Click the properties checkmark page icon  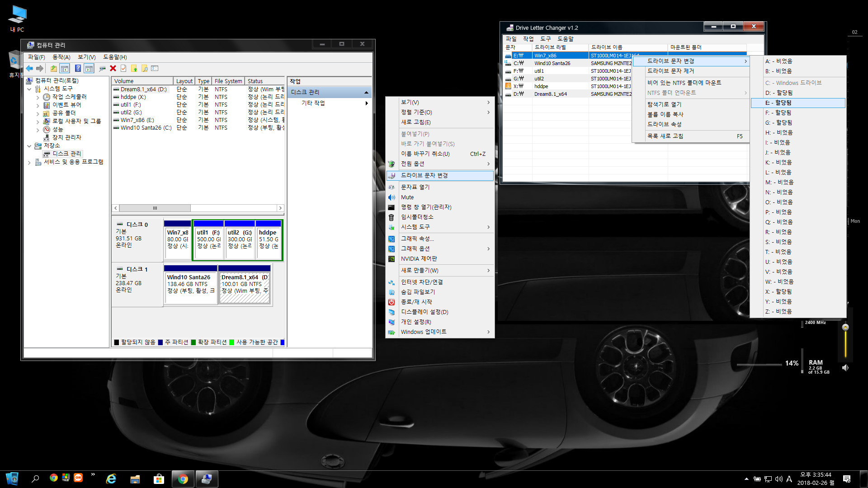click(x=123, y=69)
